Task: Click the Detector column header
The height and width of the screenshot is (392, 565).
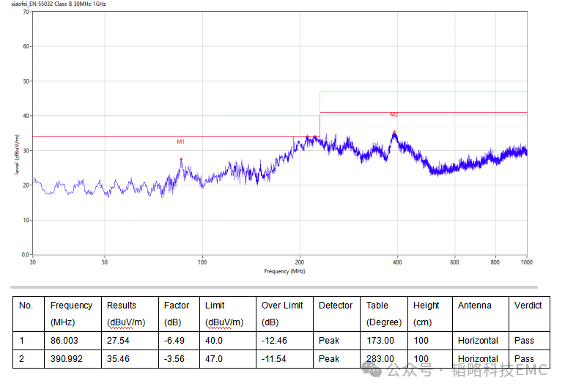Action: tap(336, 306)
